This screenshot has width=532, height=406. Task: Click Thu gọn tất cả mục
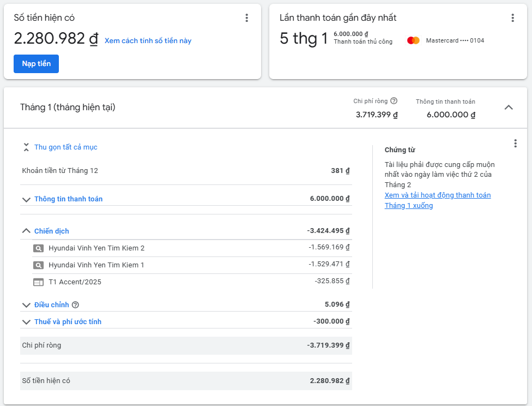point(65,147)
